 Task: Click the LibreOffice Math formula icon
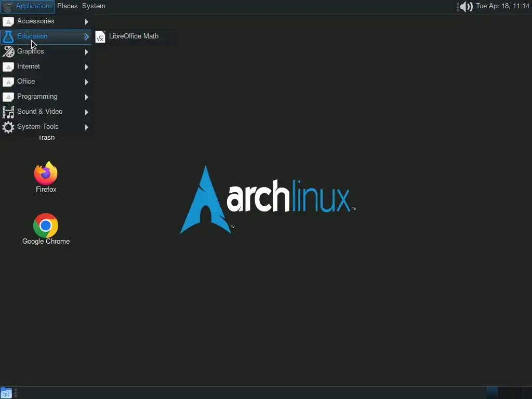pyautogui.click(x=100, y=37)
